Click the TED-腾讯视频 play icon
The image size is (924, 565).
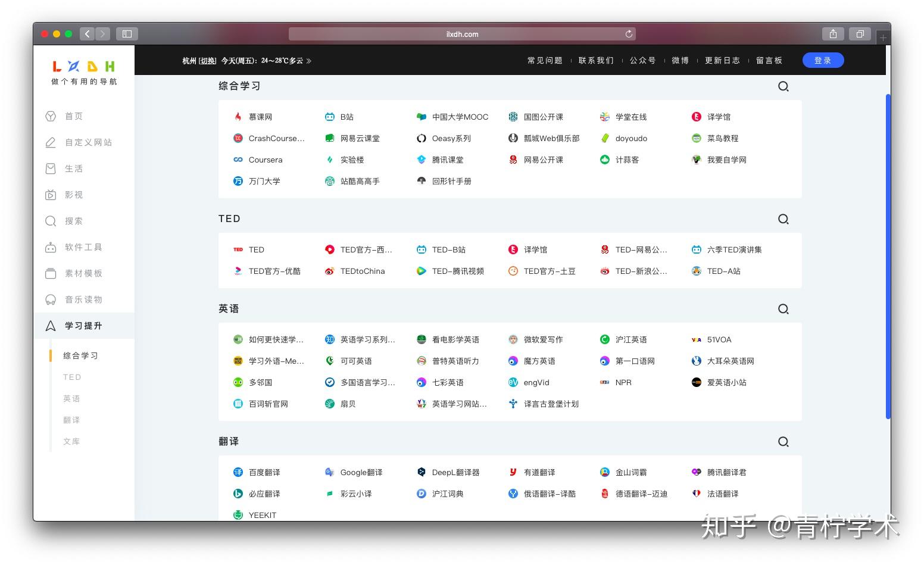click(422, 271)
